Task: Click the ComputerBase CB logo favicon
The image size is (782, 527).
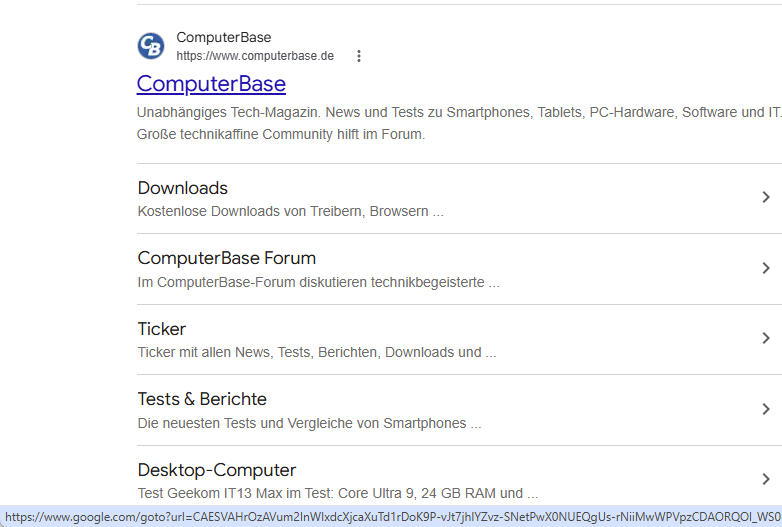Action: (151, 46)
